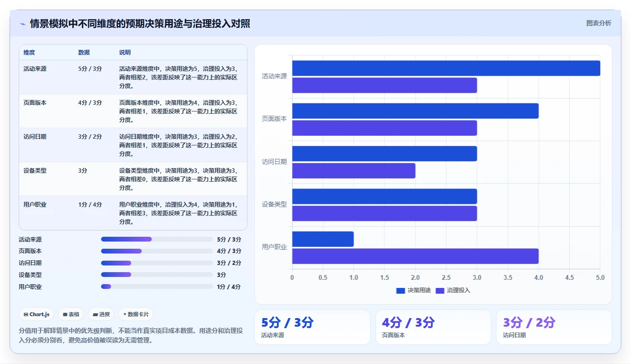The height and width of the screenshot is (364, 631).
Task: Open the 5分 / 3分 活动来源 data card
Action: tap(312, 327)
